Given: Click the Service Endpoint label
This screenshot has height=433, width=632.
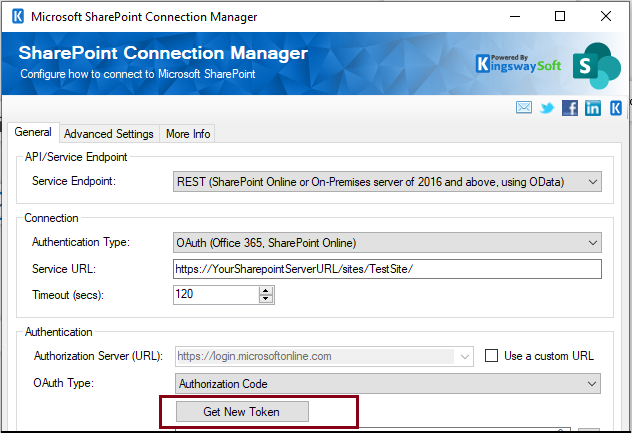Looking at the screenshot, I should 74,181.
